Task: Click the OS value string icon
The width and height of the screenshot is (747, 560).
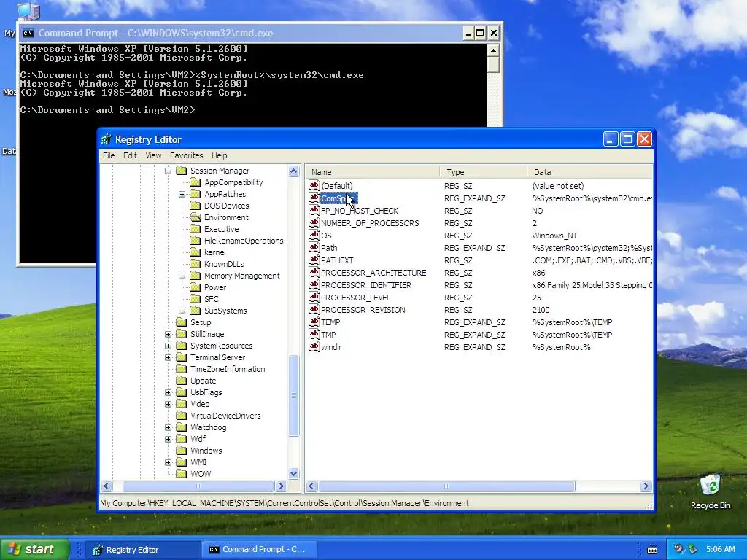Action: click(x=314, y=235)
